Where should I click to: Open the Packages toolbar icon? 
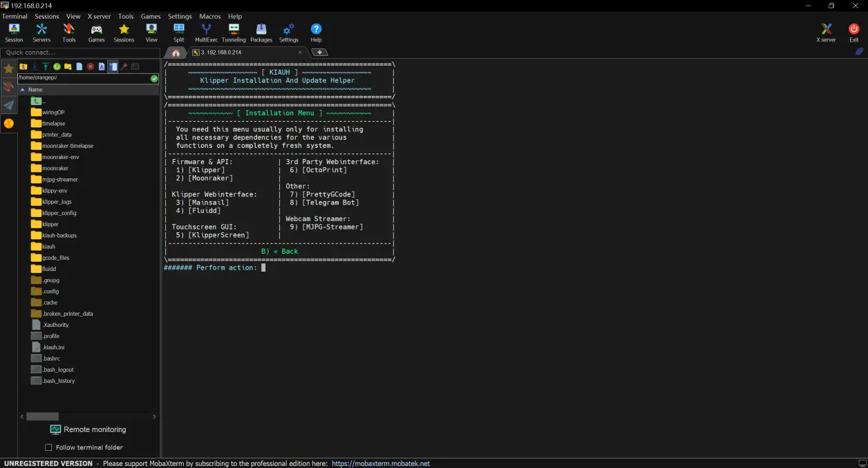click(261, 32)
